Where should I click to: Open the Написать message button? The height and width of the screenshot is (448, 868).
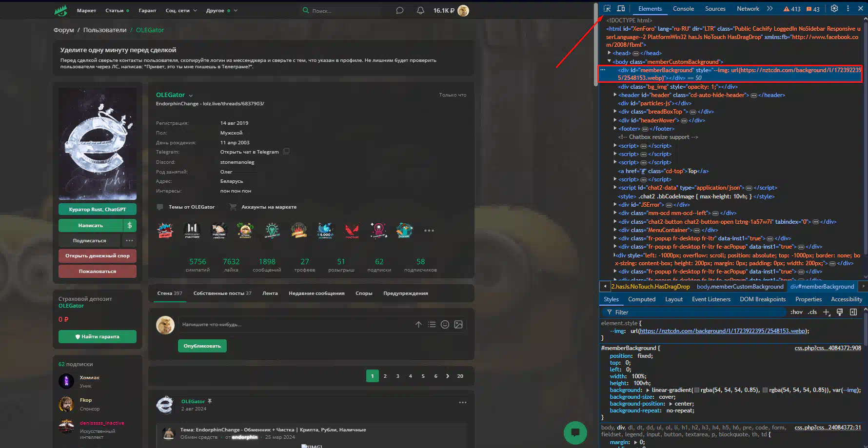pos(91,225)
